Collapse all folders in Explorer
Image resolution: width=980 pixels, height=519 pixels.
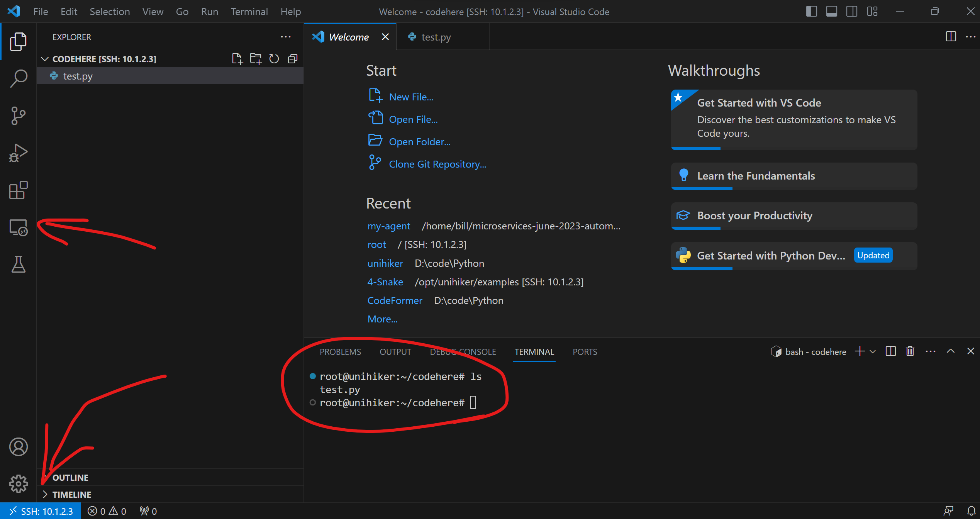[x=293, y=59]
